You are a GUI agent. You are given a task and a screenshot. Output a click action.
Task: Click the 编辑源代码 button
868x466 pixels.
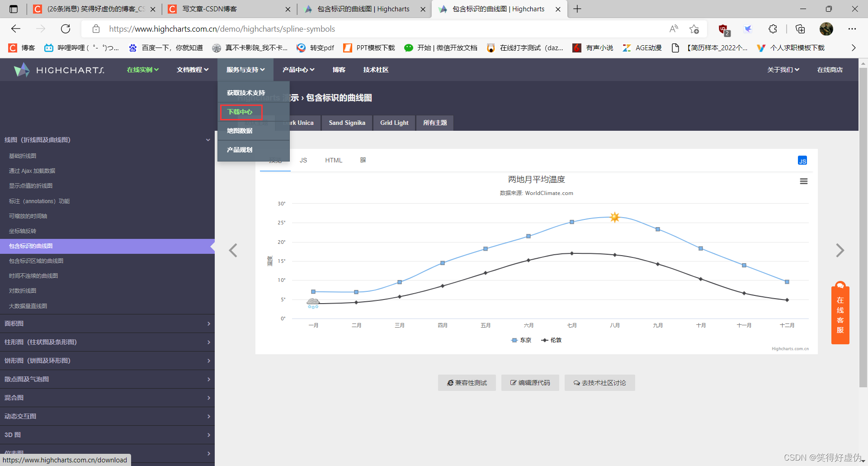click(530, 383)
